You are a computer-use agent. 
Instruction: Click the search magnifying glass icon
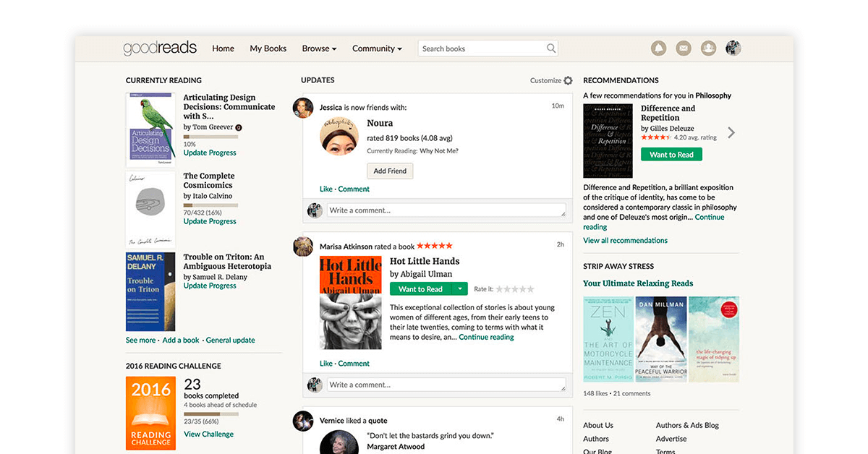pos(551,48)
